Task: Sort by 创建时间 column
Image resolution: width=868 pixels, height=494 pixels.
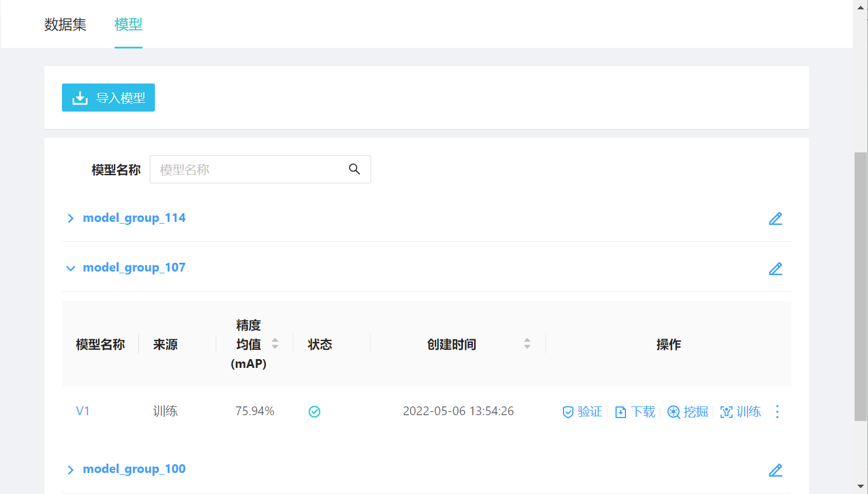Action: [x=527, y=344]
